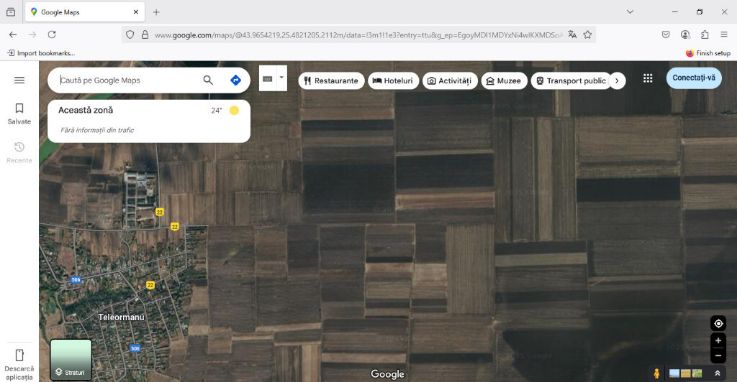Show more category chips with arrow
Viewport: 737px width, 382px height.
click(x=617, y=81)
